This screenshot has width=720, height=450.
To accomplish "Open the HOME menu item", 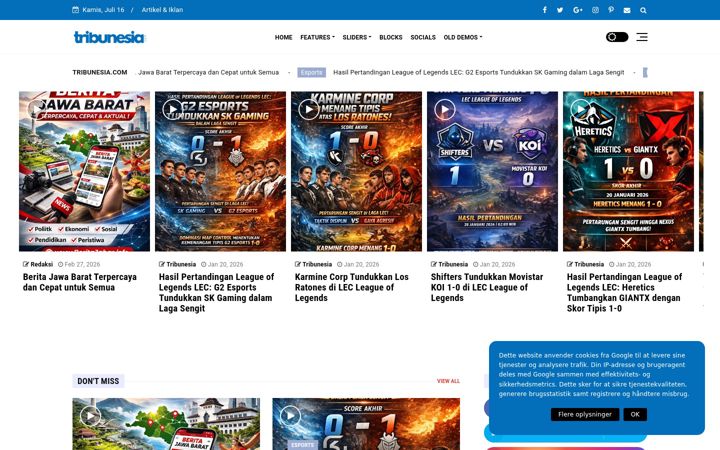I will pos(283,37).
